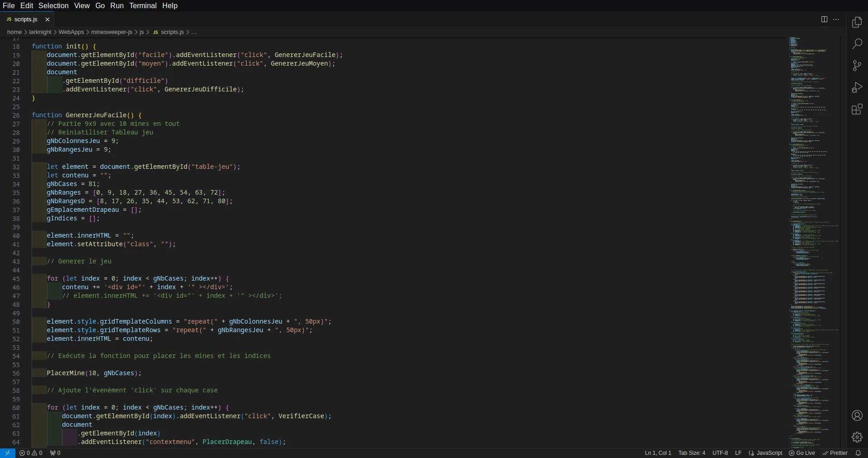Screen dimensions: 868x458
Task: Open the Run menu
Action: click(x=117, y=5)
